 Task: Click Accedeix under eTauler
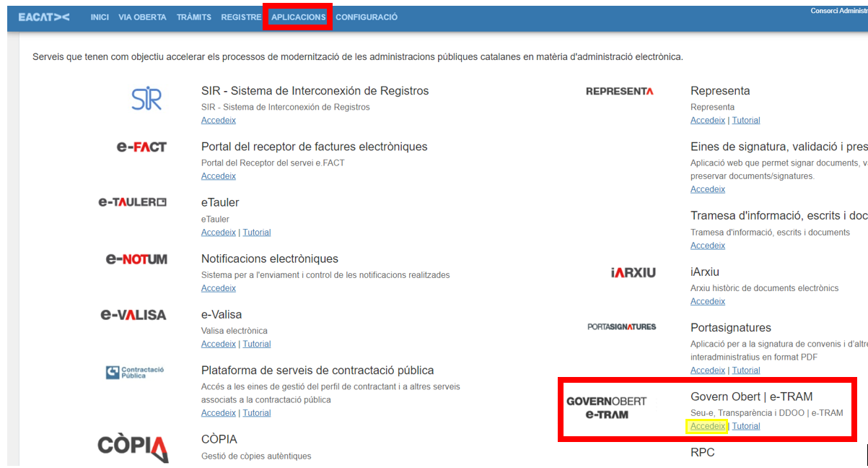(219, 233)
